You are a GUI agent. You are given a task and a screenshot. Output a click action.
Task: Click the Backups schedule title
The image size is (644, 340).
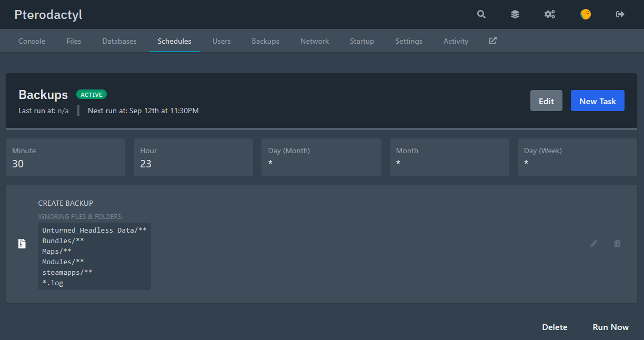(x=43, y=95)
